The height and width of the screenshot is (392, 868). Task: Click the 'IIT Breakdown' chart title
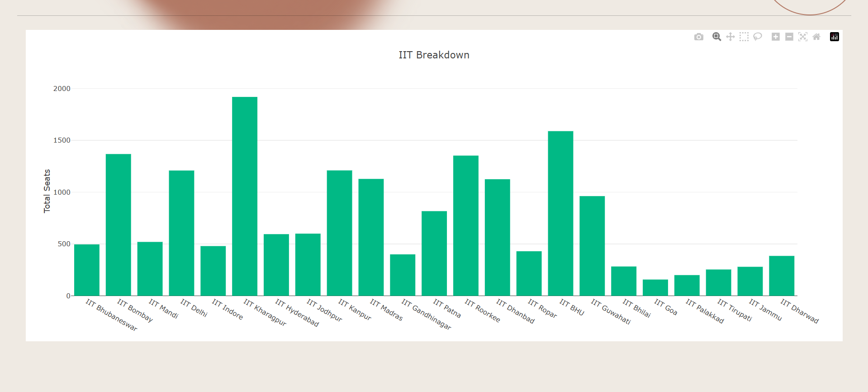(x=434, y=55)
